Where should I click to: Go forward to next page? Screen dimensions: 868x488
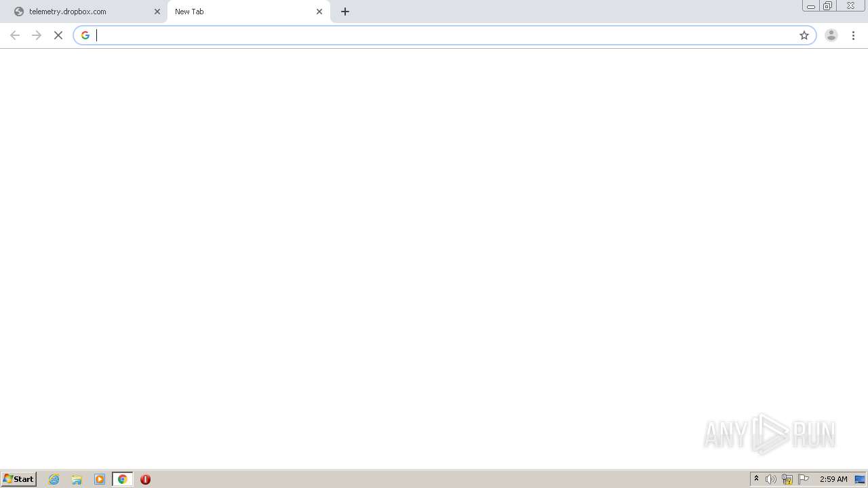(37, 35)
